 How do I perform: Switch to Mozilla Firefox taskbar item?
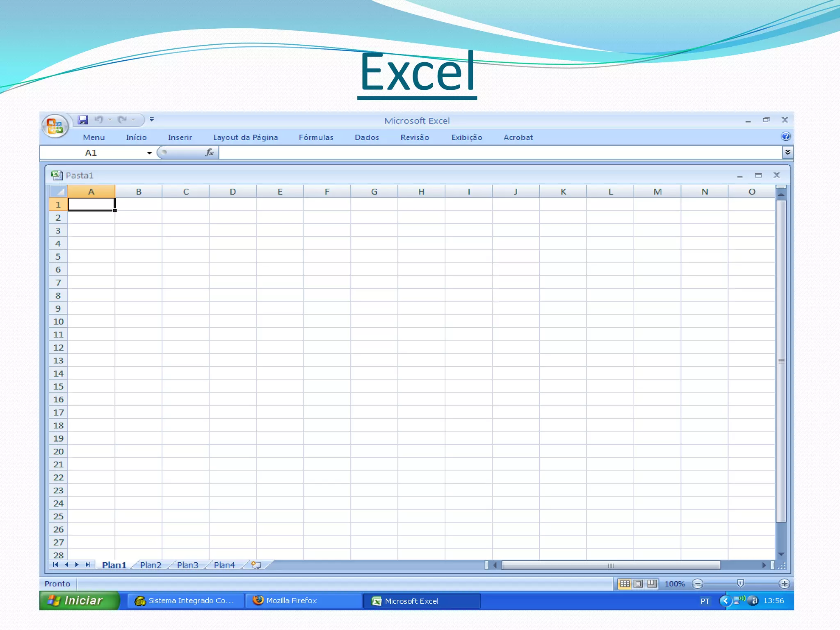[304, 601]
